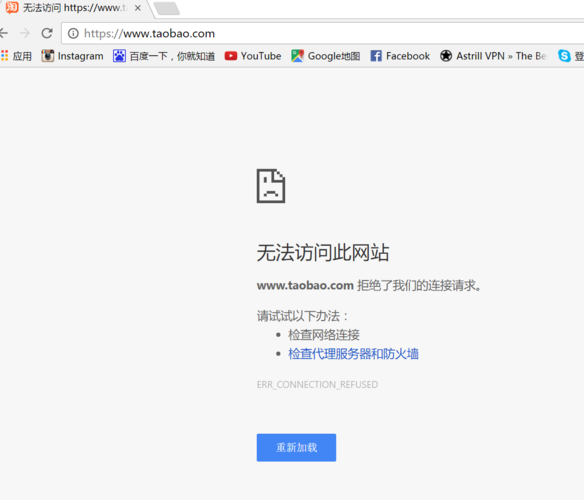Click the Taobao favicon on the tab

(x=12, y=7)
